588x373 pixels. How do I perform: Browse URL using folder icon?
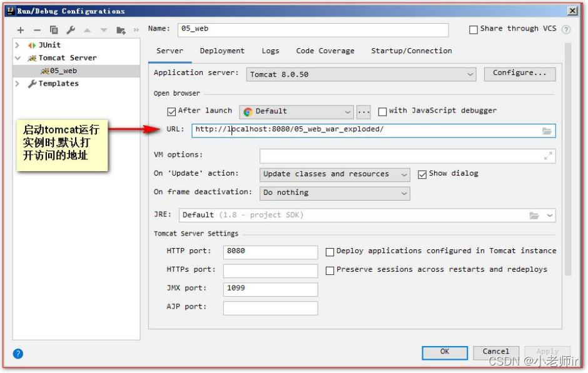click(547, 131)
